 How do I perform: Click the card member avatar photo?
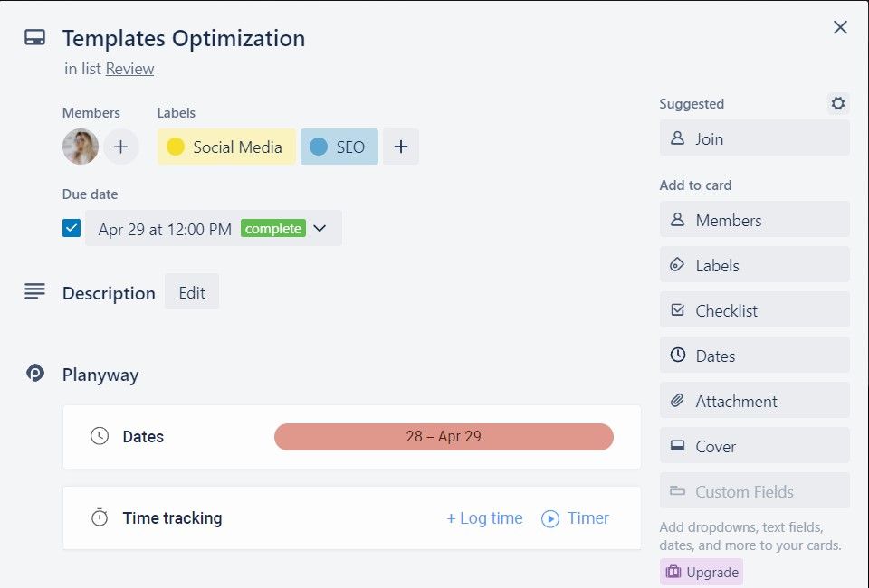pyautogui.click(x=81, y=147)
